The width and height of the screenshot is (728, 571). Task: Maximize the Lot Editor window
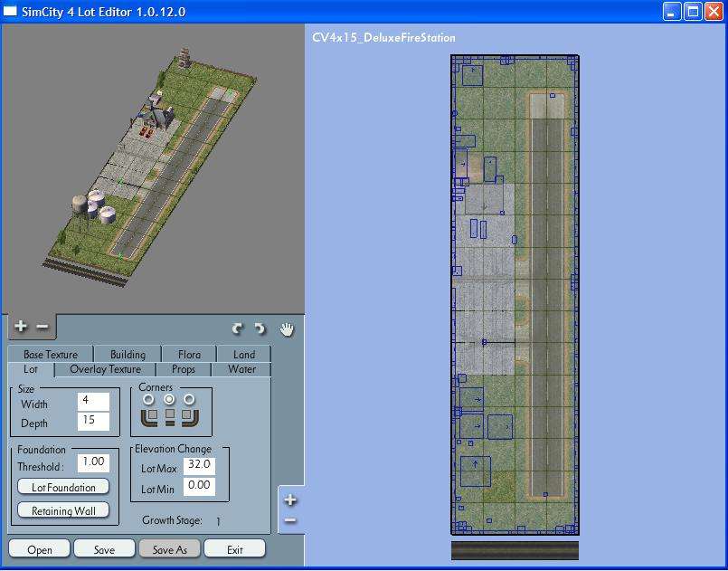coord(693,11)
